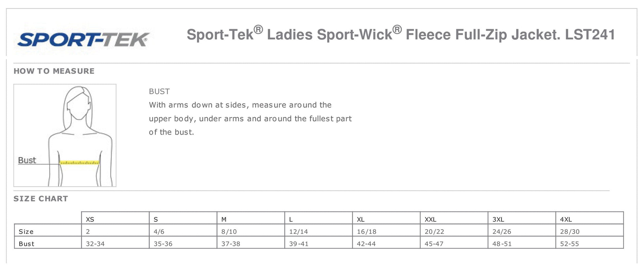Click the yellow measuring tape in the illustration
This screenshot has width=644, height=276.
[x=79, y=163]
